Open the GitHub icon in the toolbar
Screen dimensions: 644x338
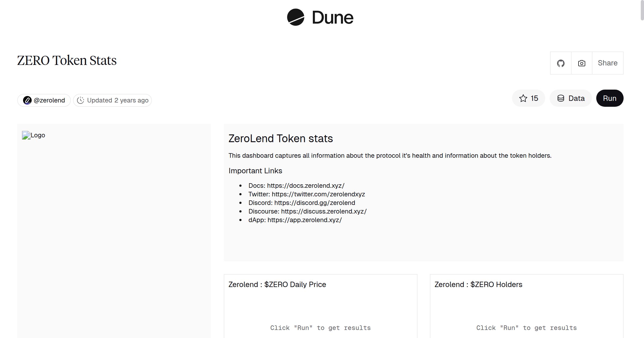coord(561,63)
